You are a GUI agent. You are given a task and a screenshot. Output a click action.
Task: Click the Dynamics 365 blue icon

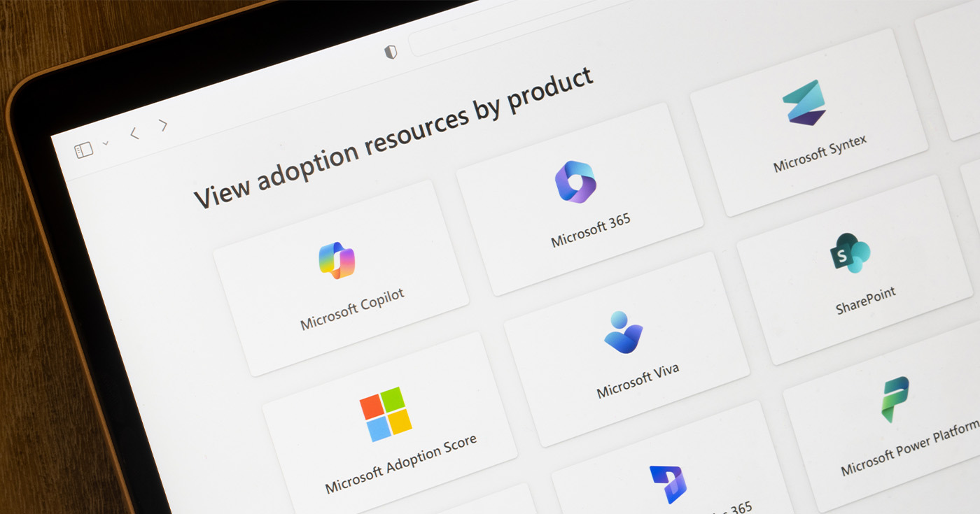(x=668, y=484)
